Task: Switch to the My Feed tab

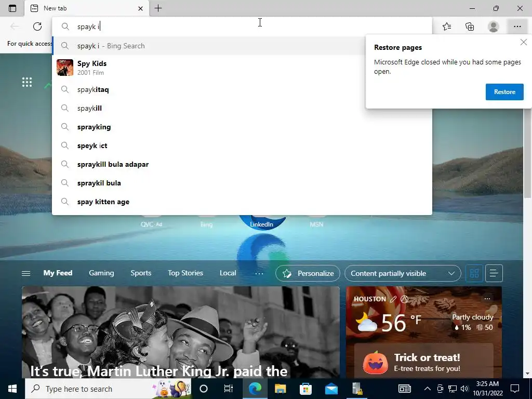Action: [58, 273]
